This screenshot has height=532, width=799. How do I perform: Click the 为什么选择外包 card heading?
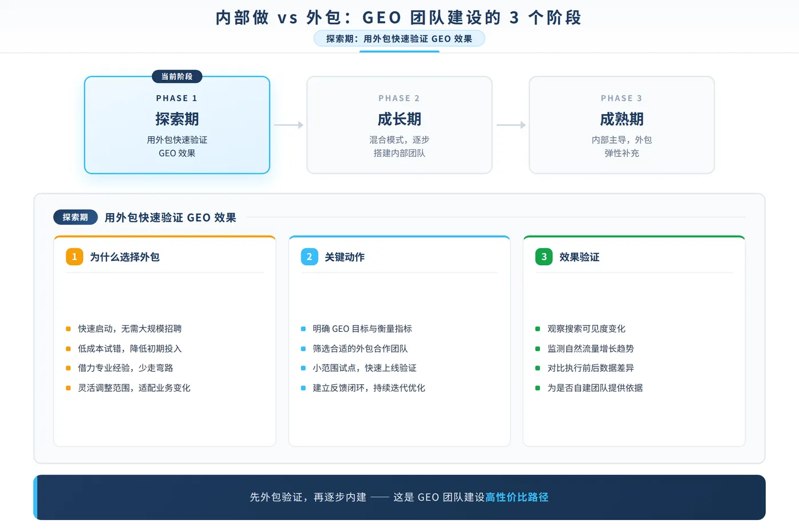click(124, 257)
